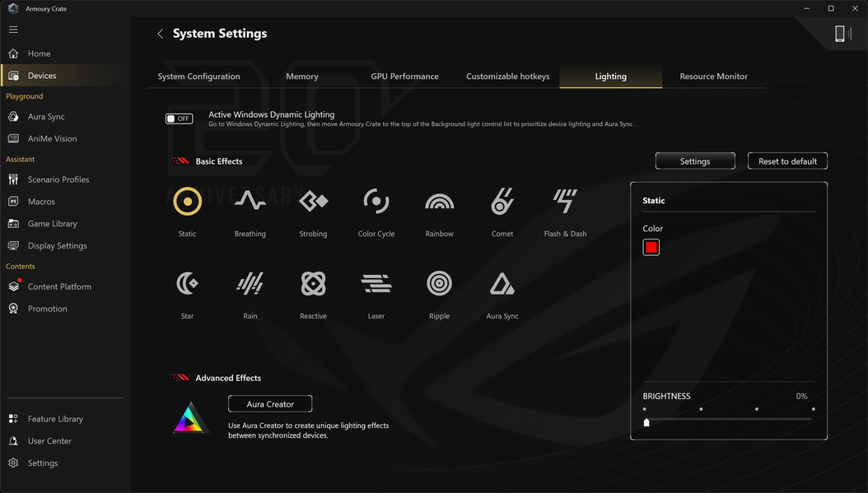The width and height of the screenshot is (868, 493).
Task: Apply the Rain lighting effect
Action: pos(250,283)
